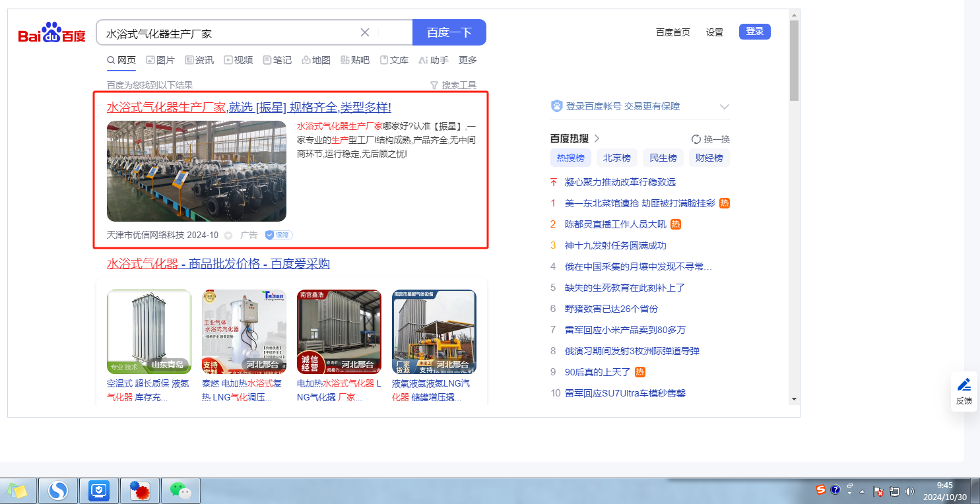
Task: Switch to the 图片 tab
Action: click(x=160, y=60)
